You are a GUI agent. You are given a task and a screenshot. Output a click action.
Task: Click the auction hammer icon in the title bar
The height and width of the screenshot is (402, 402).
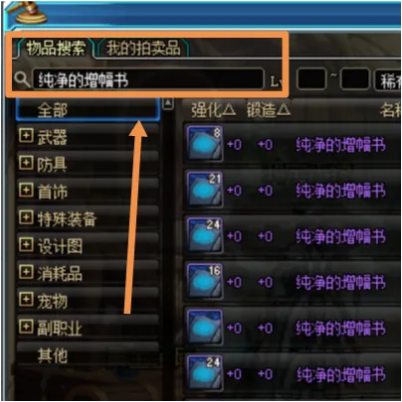click(x=27, y=13)
